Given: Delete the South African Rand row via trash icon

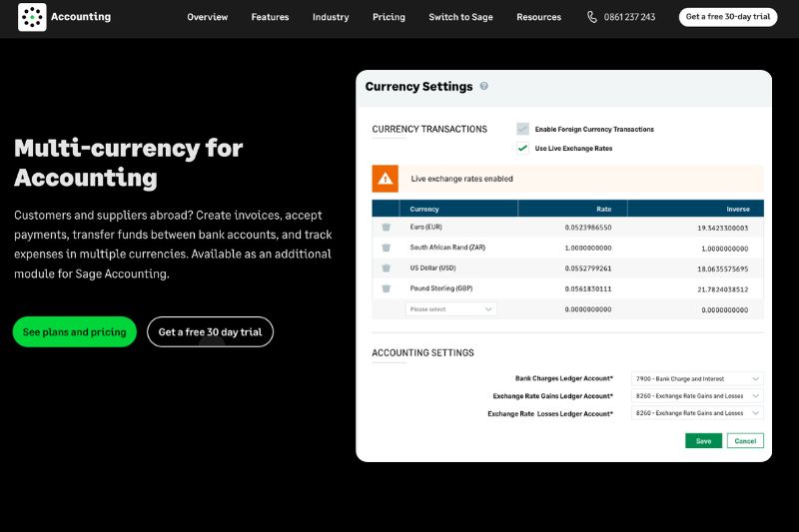Looking at the screenshot, I should [387, 248].
